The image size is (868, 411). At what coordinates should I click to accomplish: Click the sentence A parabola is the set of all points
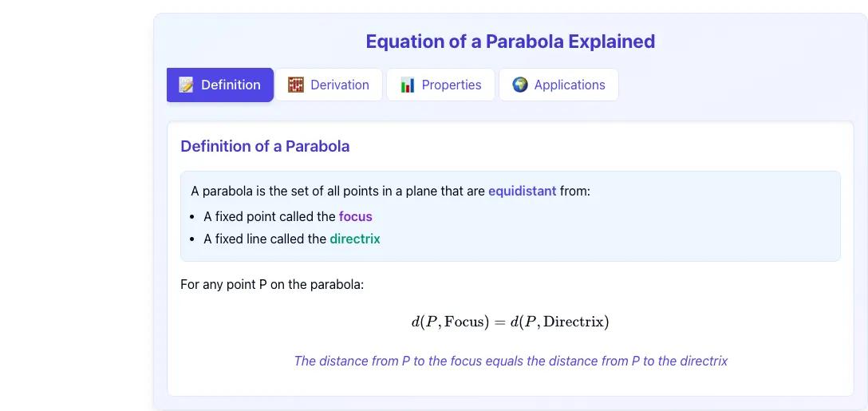point(391,192)
